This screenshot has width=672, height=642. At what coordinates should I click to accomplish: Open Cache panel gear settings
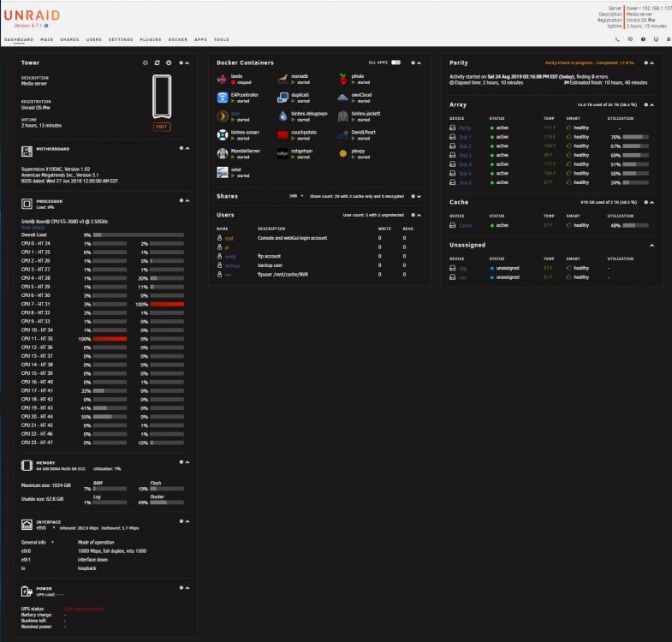coord(645,202)
